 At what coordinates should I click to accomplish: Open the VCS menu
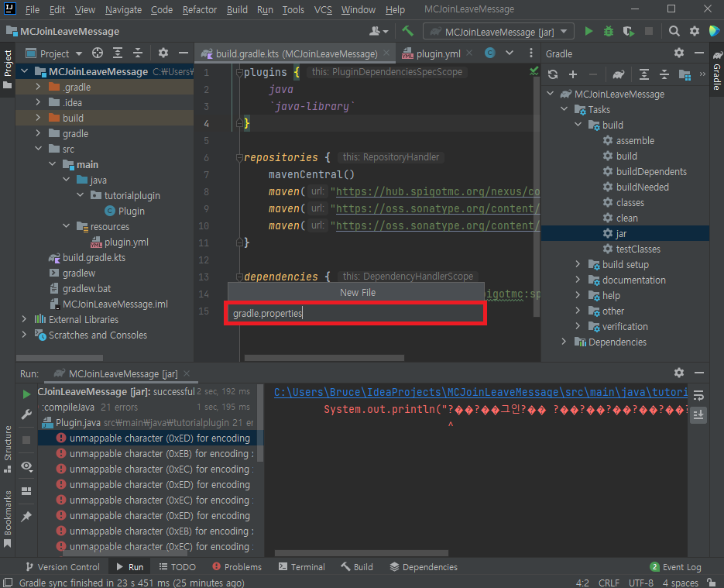coord(323,9)
